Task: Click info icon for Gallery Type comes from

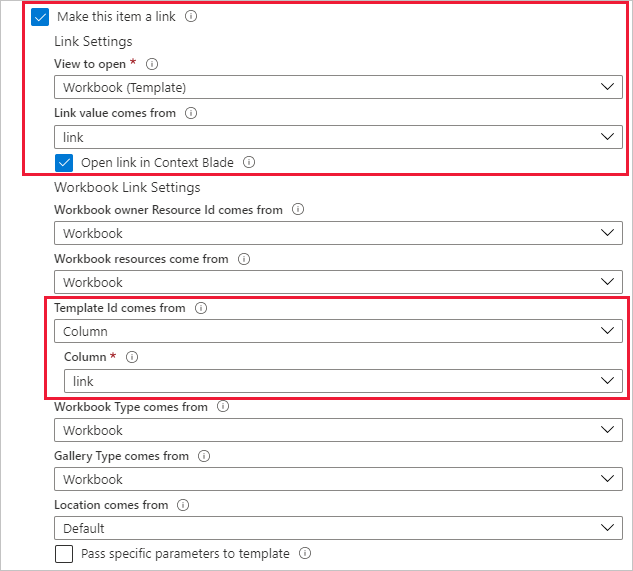Action: click(204, 456)
